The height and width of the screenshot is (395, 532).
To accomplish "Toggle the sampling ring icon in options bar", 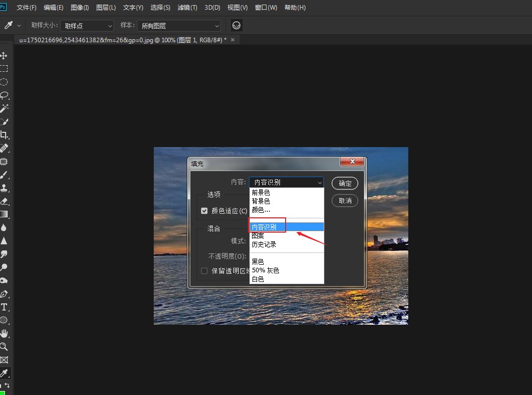I will click(236, 25).
